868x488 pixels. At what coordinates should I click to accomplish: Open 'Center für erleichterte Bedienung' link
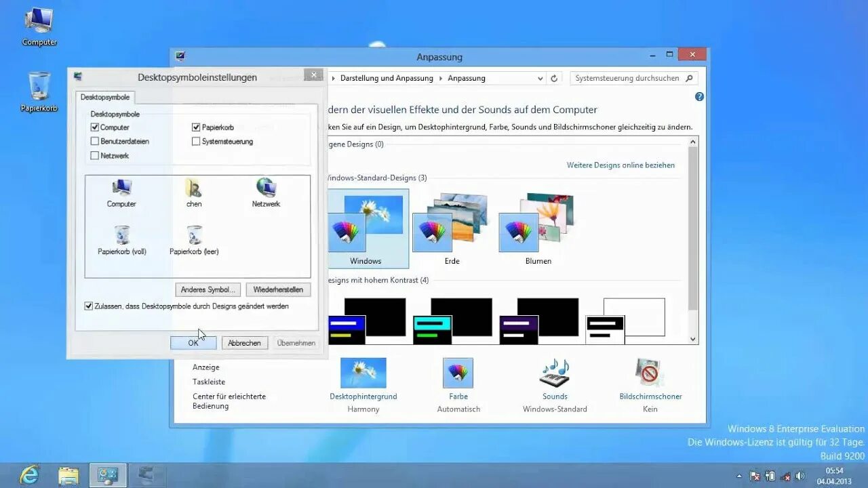(229, 401)
